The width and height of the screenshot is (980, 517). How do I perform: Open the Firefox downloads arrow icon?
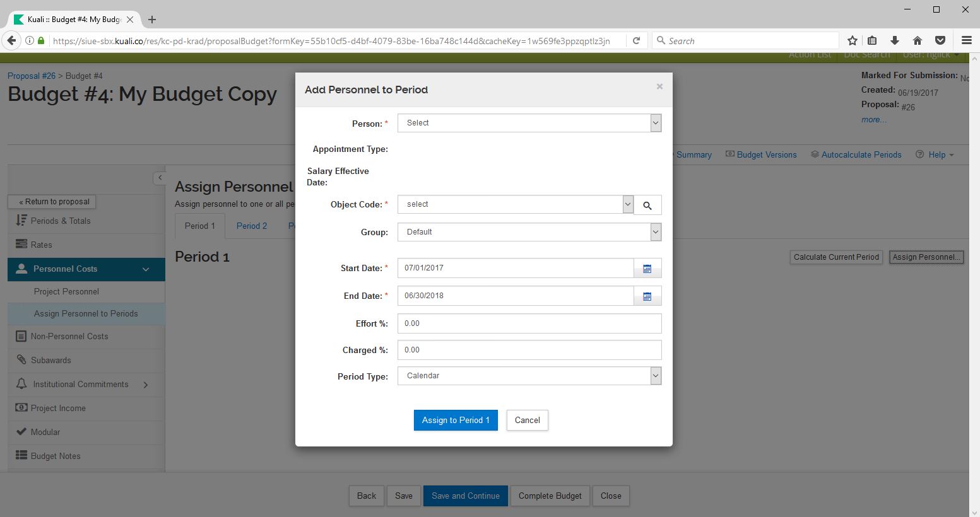(x=895, y=41)
